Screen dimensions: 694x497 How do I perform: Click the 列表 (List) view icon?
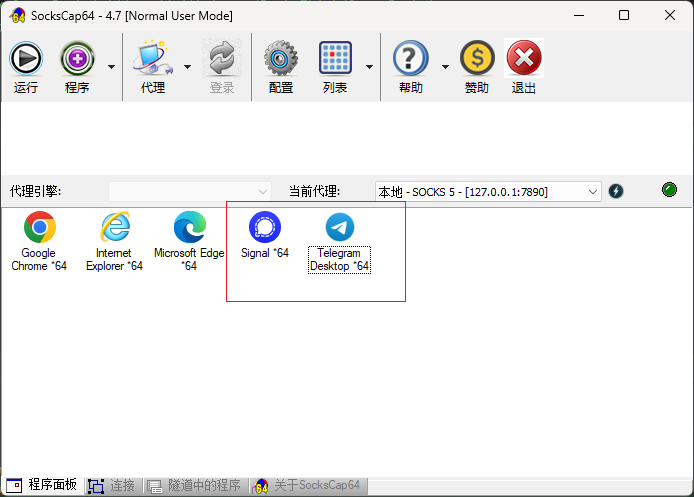pos(335,58)
